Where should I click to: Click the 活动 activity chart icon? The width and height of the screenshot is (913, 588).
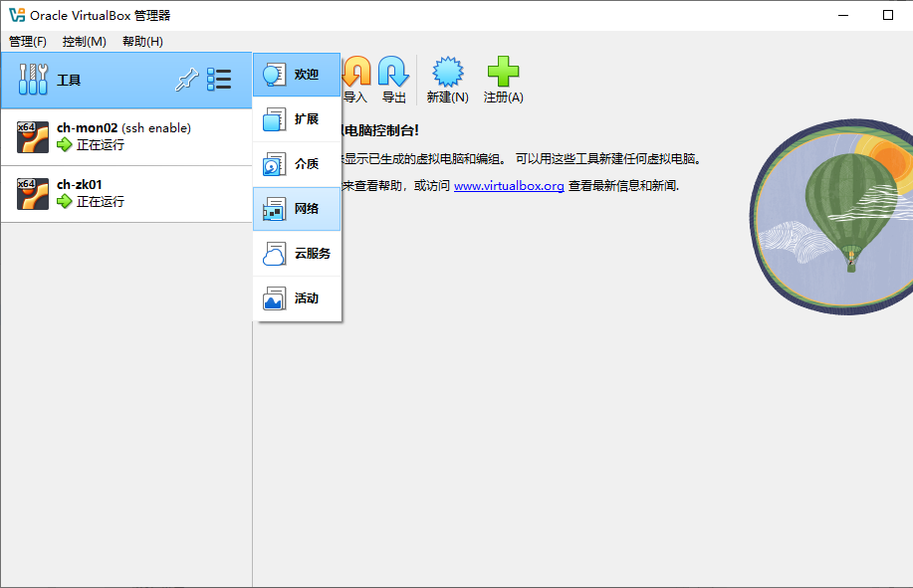pyautogui.click(x=274, y=298)
